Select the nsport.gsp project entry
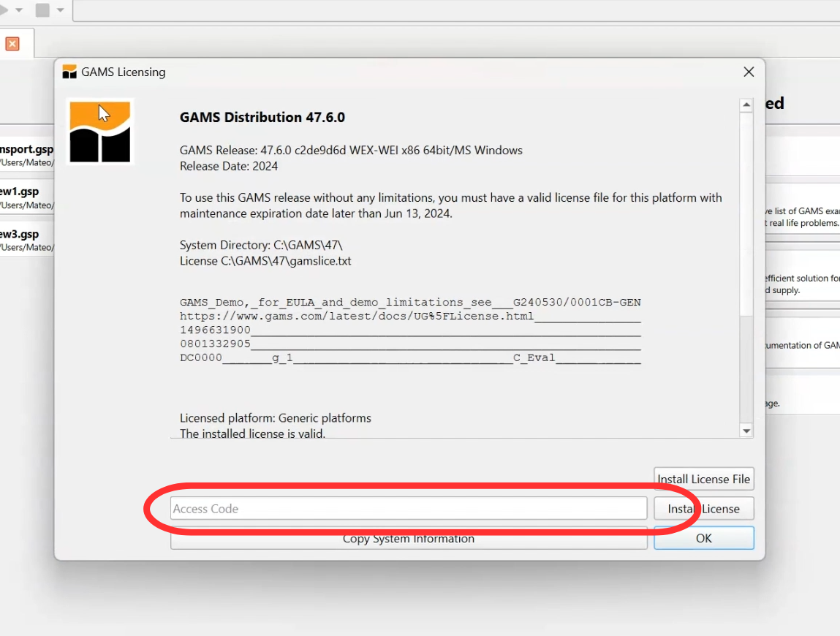The width and height of the screenshot is (840, 636). (26, 155)
